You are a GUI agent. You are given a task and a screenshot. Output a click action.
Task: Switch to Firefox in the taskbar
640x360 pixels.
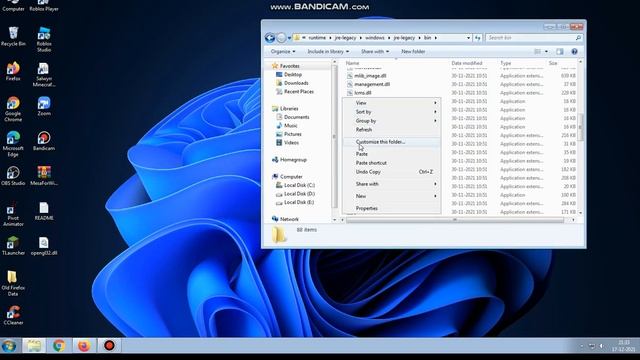[x=84, y=346]
